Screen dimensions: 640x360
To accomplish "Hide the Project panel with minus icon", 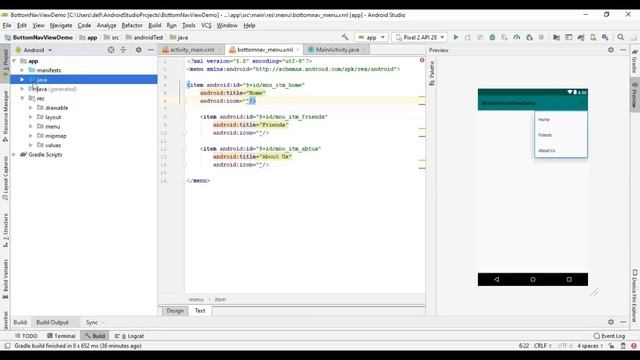I will coord(151,50).
